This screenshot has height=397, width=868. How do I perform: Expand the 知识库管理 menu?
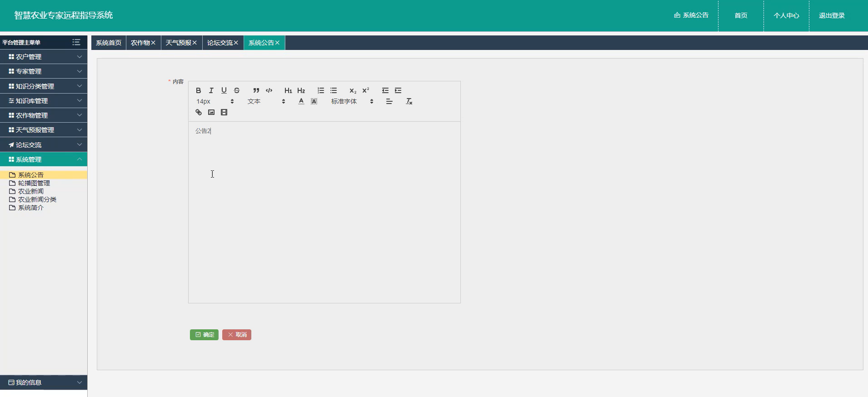click(x=44, y=101)
